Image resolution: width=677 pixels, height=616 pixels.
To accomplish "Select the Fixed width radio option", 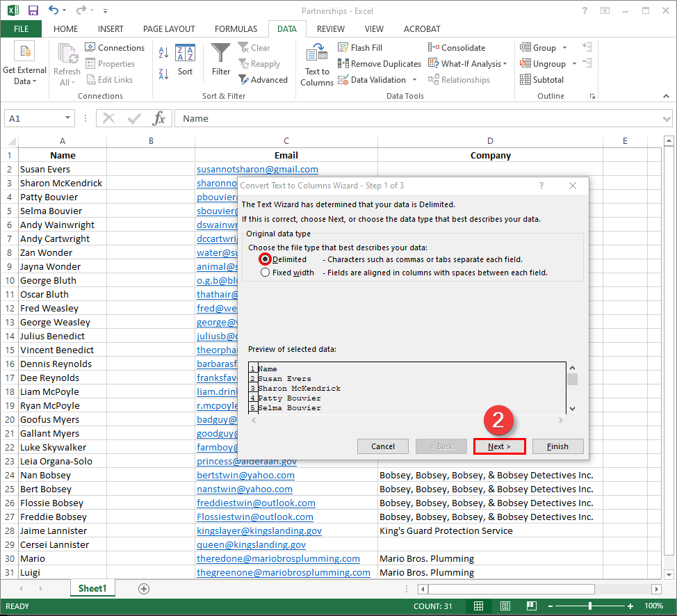I will (265, 273).
